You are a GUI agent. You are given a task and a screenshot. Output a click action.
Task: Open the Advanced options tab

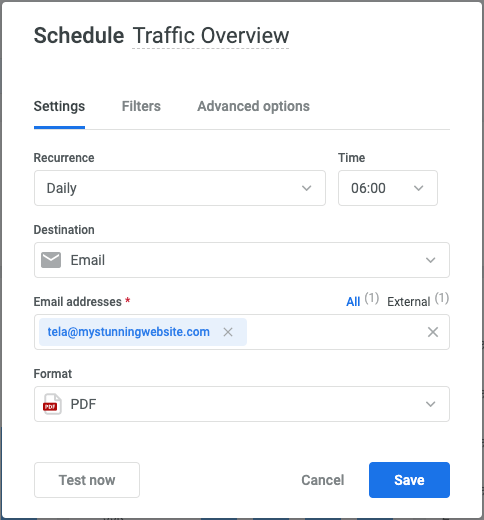click(253, 106)
